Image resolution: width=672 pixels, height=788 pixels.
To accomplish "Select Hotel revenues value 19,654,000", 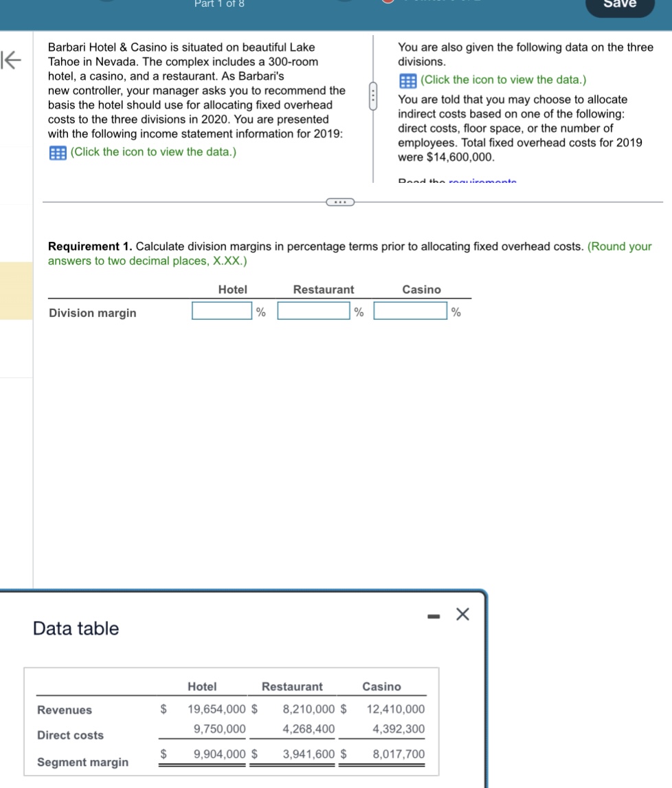I will (216, 709).
